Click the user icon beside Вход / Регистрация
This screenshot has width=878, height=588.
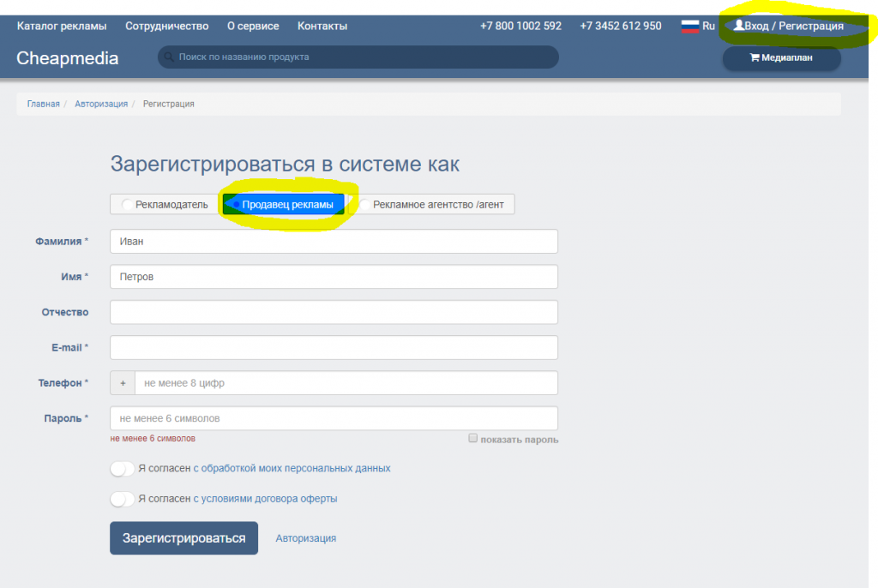click(738, 26)
